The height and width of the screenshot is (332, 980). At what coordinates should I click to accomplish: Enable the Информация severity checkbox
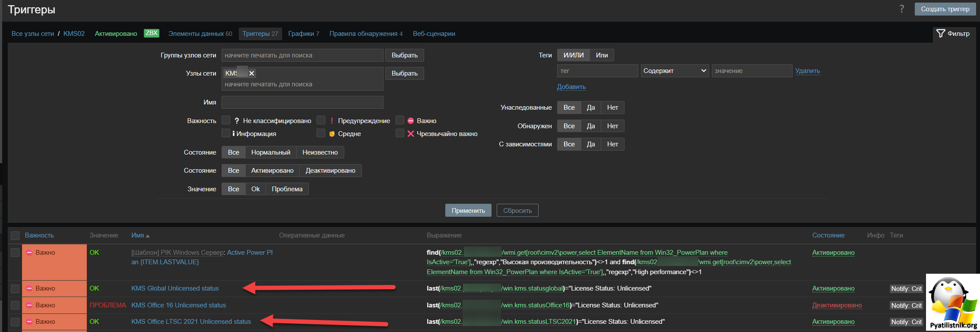click(x=226, y=133)
